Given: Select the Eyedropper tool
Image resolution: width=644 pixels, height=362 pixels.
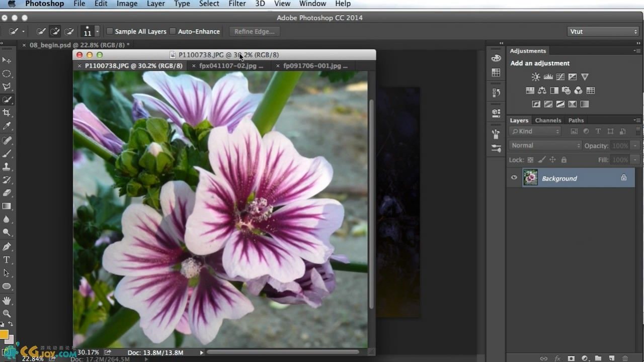Looking at the screenshot, I should click(x=7, y=126).
